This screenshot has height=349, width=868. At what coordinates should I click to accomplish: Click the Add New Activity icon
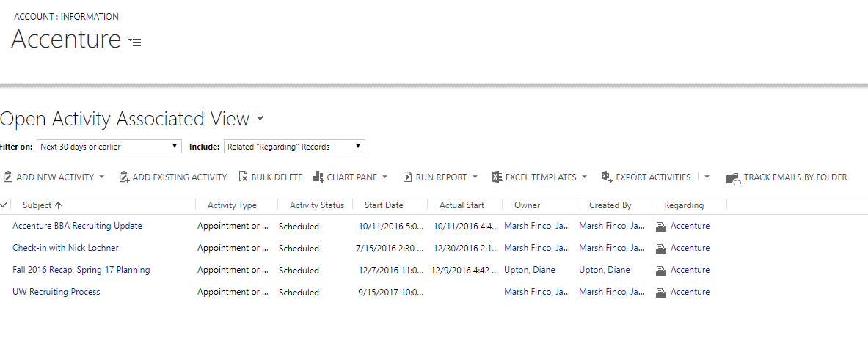[7, 177]
